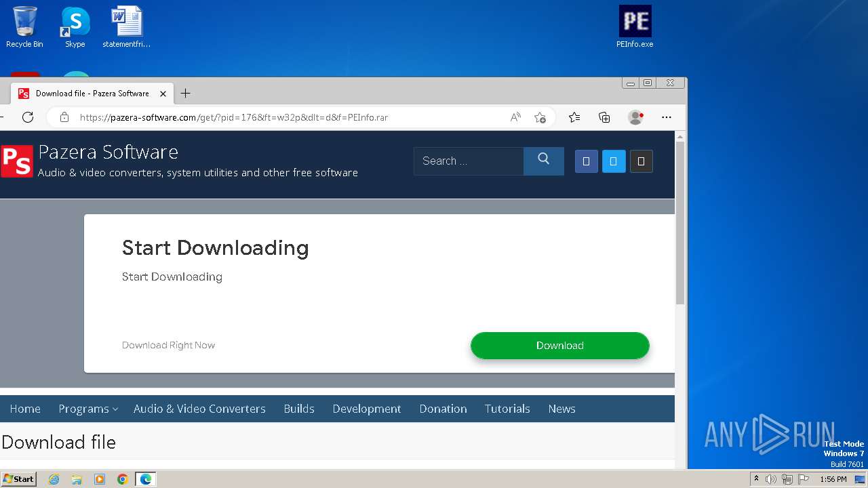Expand the Programs dropdown menu
868x488 pixels.
point(88,409)
